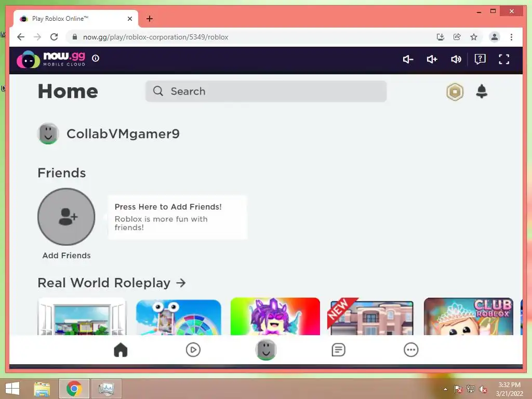Open CollabVMgamer9 avatar picture
Image resolution: width=532 pixels, height=399 pixels.
click(48, 134)
